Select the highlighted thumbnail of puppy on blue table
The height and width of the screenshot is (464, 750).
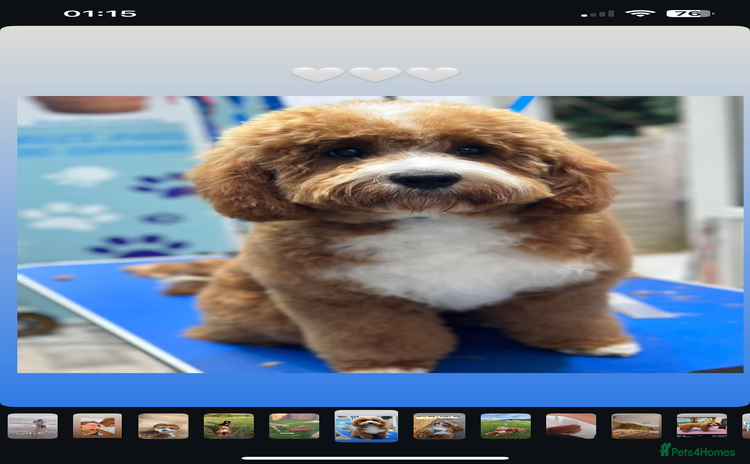coord(366,426)
